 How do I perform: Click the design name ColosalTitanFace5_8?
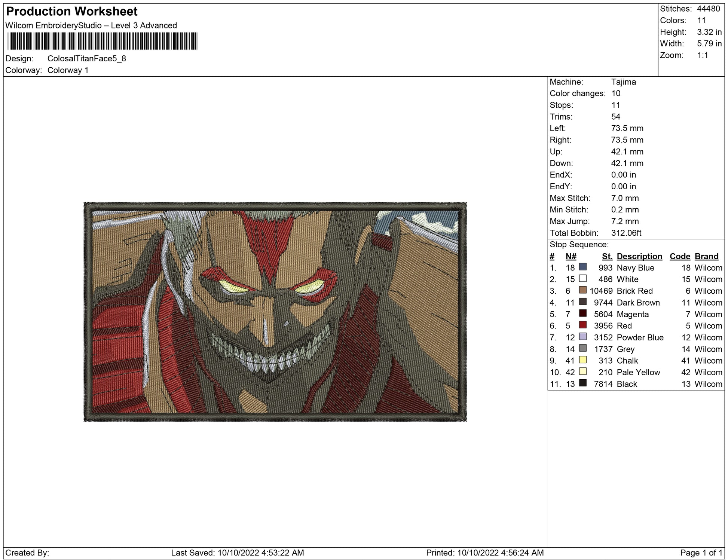tap(86, 59)
